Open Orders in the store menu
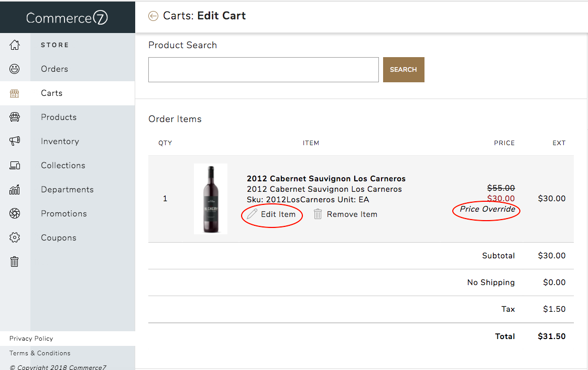This screenshot has width=588, height=370. point(55,69)
